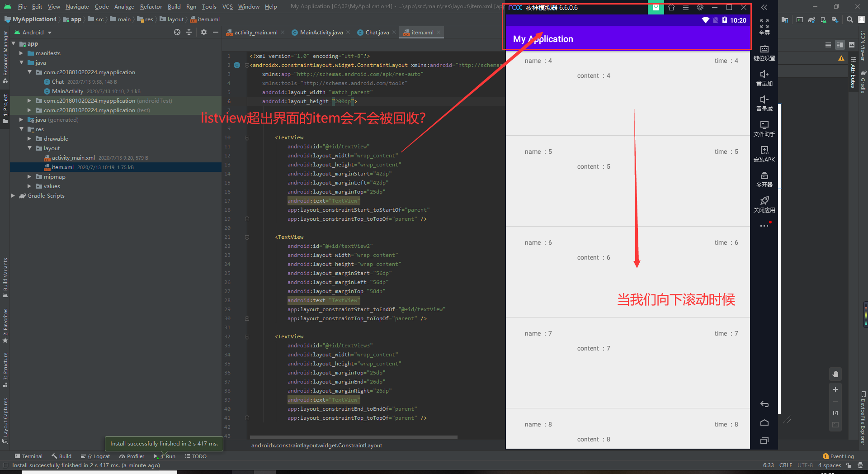Open the Logcat panel at the bottom
The height and width of the screenshot is (474, 868).
pos(99,456)
